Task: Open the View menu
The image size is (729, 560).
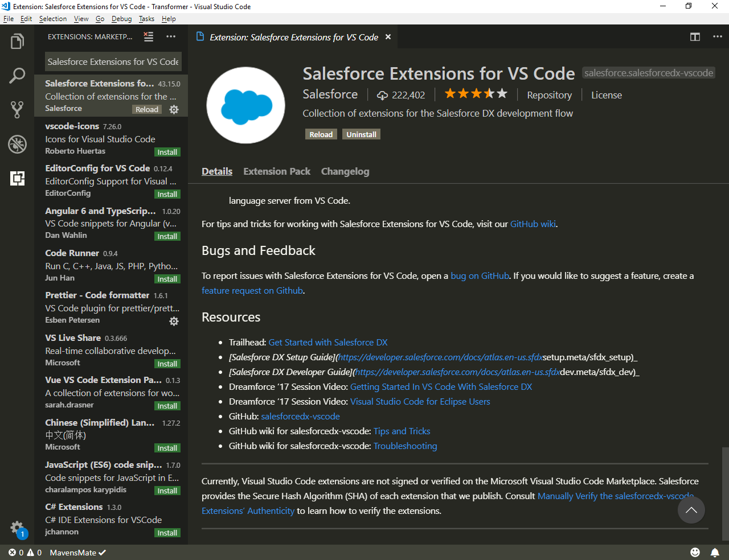Action: pyautogui.click(x=81, y=19)
